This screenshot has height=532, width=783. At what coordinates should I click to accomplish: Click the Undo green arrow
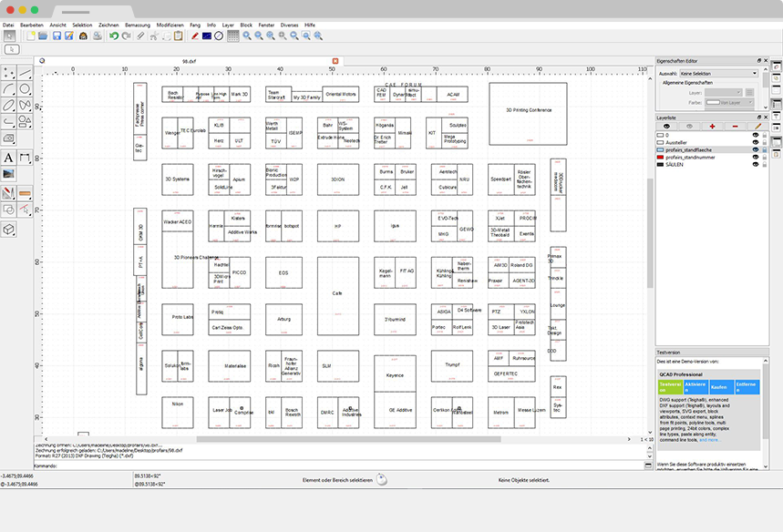coord(114,36)
